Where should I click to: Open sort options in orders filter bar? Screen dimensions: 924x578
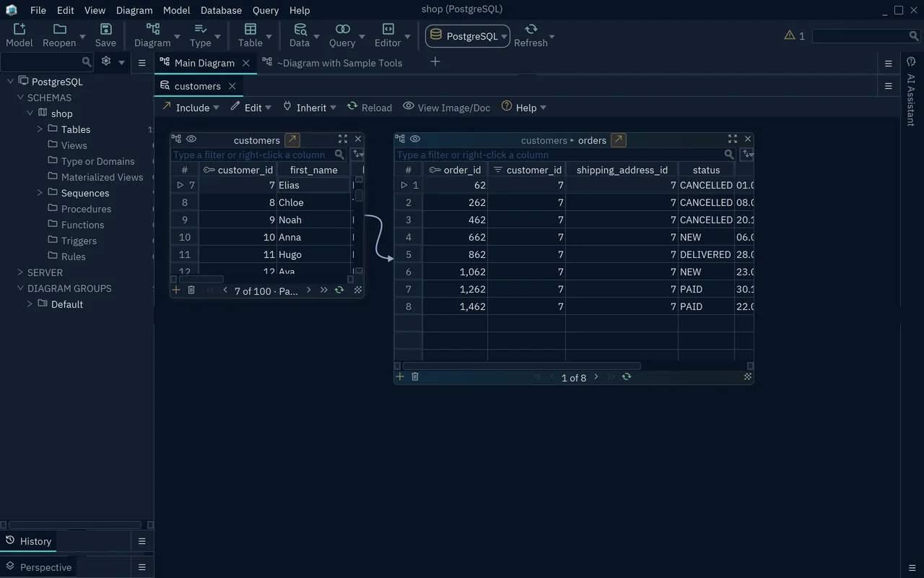(x=747, y=154)
